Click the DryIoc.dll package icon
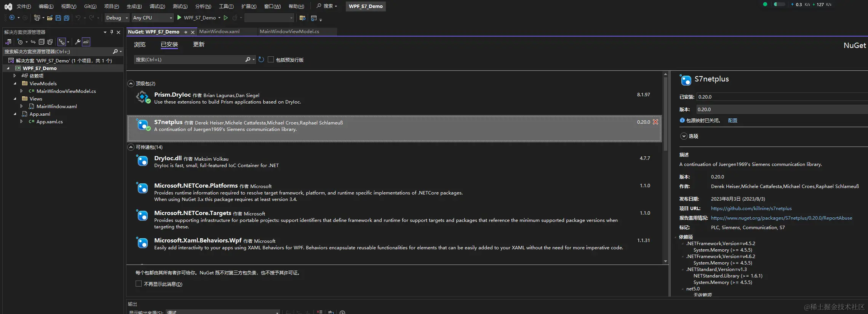Image resolution: width=868 pixels, height=314 pixels. (x=142, y=161)
